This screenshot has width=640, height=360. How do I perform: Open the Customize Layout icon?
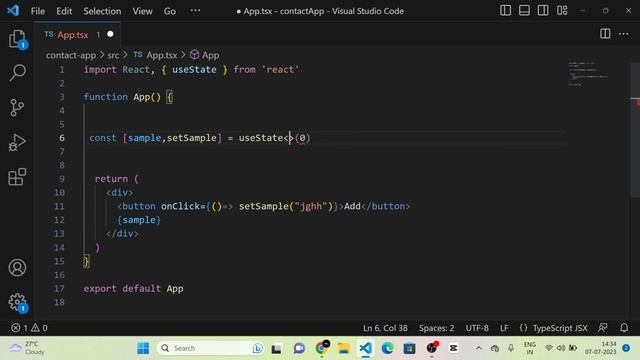pyautogui.click(x=562, y=11)
